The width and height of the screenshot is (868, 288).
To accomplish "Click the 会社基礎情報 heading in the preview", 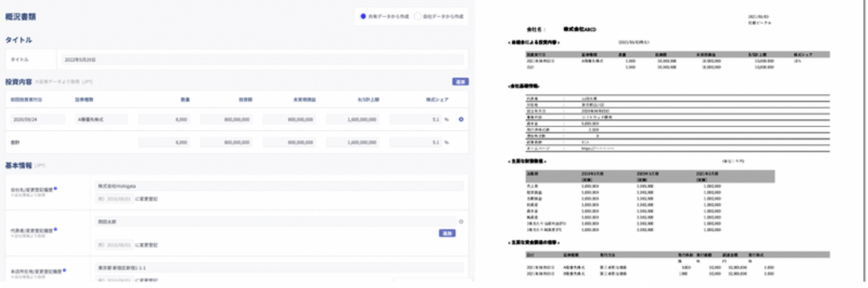I will tap(524, 86).
